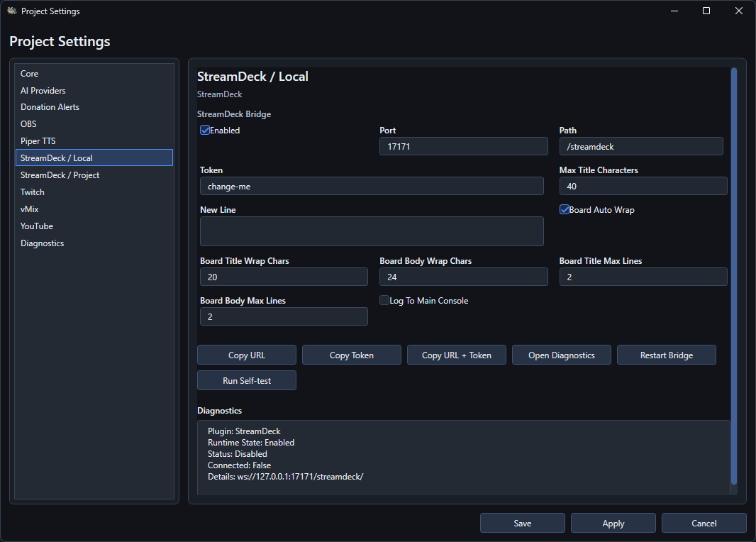Click the 'Status: Disabled' diagnostics line
The image size is (756, 542).
[x=237, y=454]
